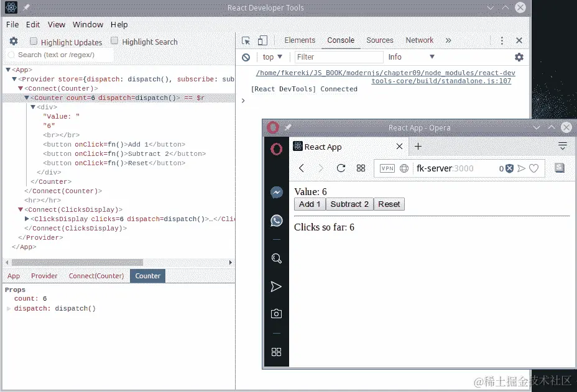Switch to the Elements tab
The image size is (577, 392).
coord(300,40)
